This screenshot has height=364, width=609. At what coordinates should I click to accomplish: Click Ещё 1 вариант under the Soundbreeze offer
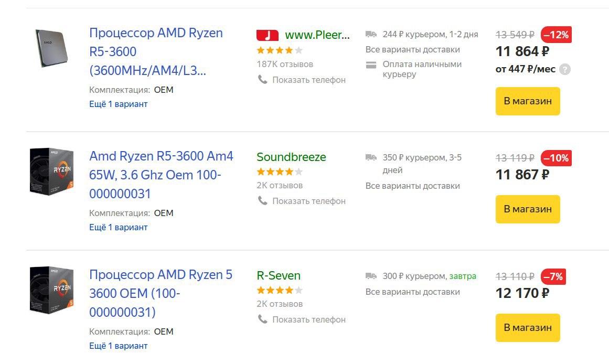point(119,227)
